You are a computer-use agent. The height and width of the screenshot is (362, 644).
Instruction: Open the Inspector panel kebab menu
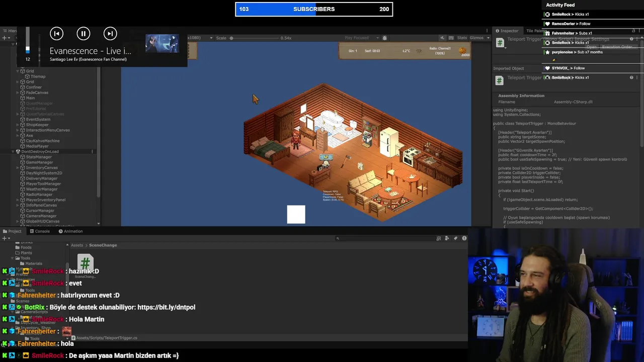click(639, 31)
